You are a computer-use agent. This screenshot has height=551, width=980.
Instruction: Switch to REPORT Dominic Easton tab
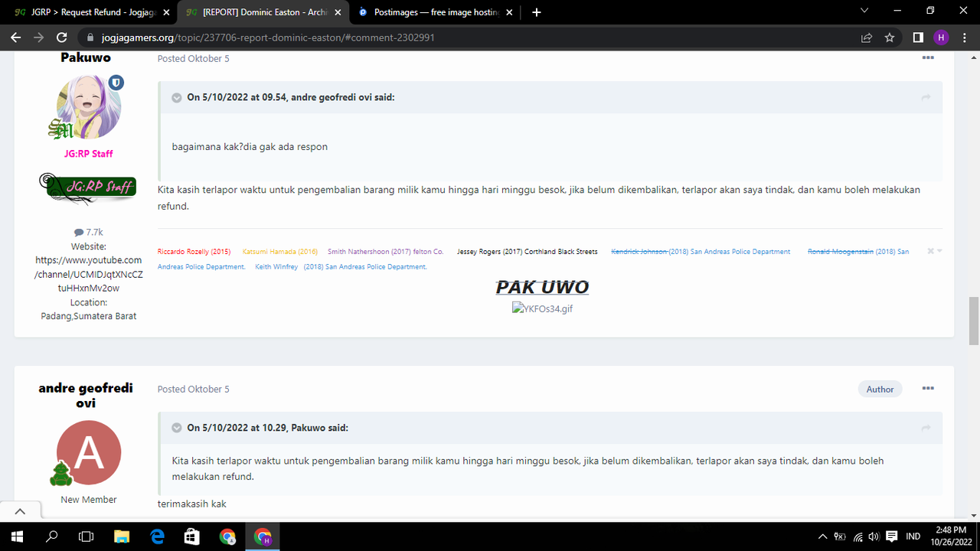263,12
